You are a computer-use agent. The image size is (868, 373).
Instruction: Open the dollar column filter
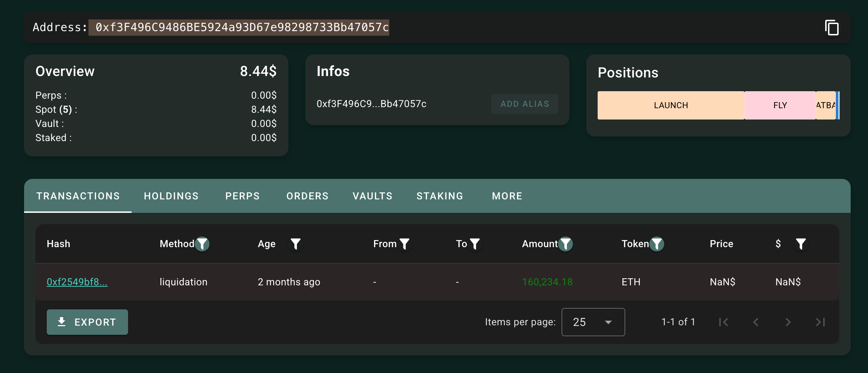click(x=801, y=244)
